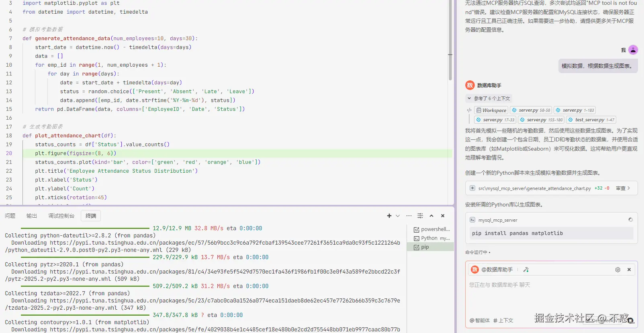Click line number 18 in the editor gutter
This screenshot has height=333, width=644.
pos(9,136)
